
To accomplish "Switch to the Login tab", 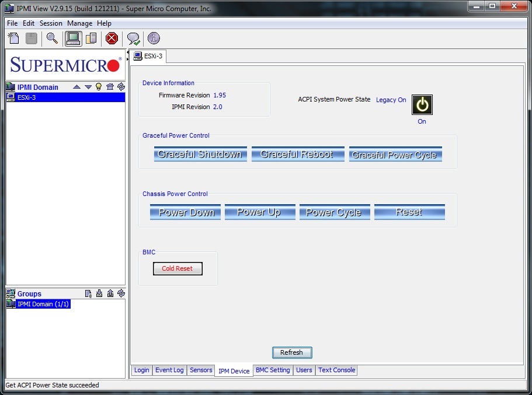I will click(141, 370).
